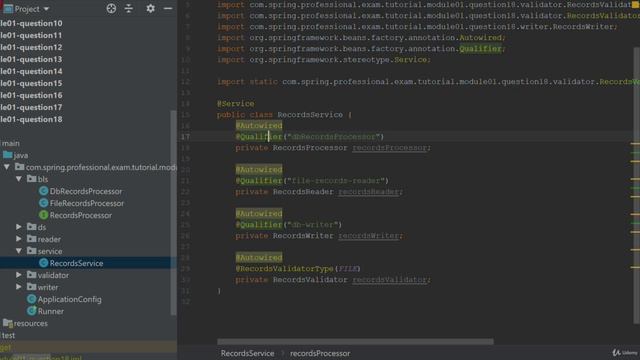The width and height of the screenshot is (640, 360).
Task: Open the Runner file
Action: tap(51, 311)
